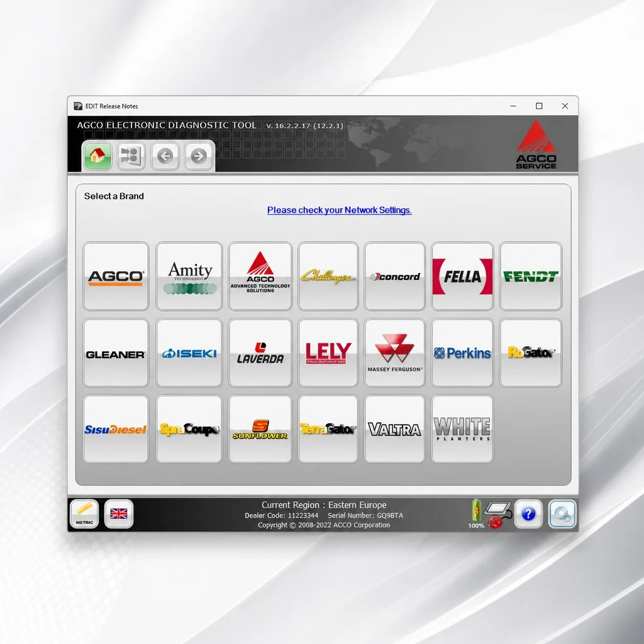Image resolution: width=644 pixels, height=644 pixels.
Task: Maximize the EDIT window
Action: tap(539, 106)
